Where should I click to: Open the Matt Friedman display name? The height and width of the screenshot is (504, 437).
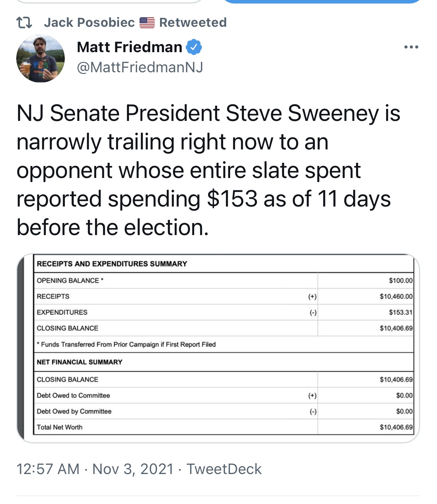[x=129, y=47]
